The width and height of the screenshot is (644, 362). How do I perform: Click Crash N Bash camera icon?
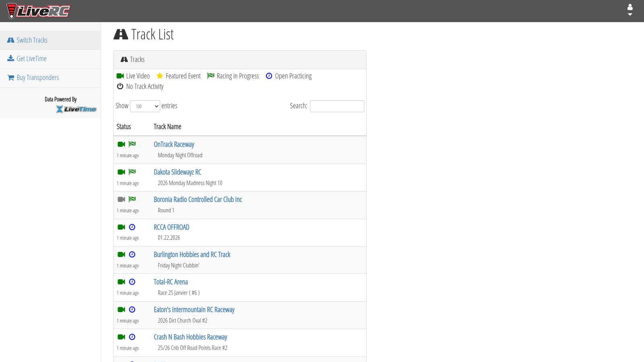point(121,337)
